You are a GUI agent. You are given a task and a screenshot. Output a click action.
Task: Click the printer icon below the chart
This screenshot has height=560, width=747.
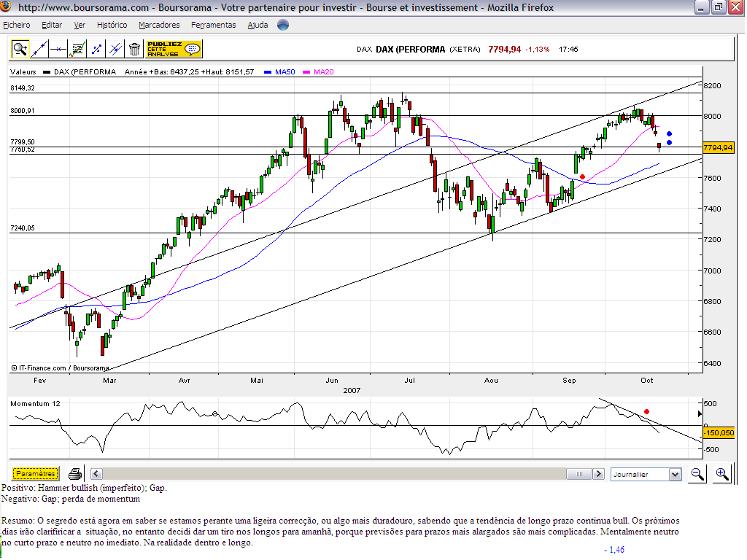(75, 474)
